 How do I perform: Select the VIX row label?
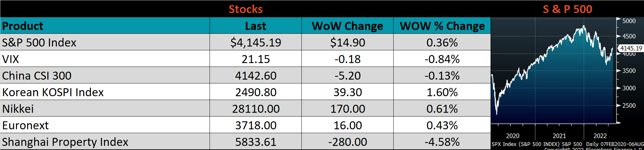click(x=11, y=59)
